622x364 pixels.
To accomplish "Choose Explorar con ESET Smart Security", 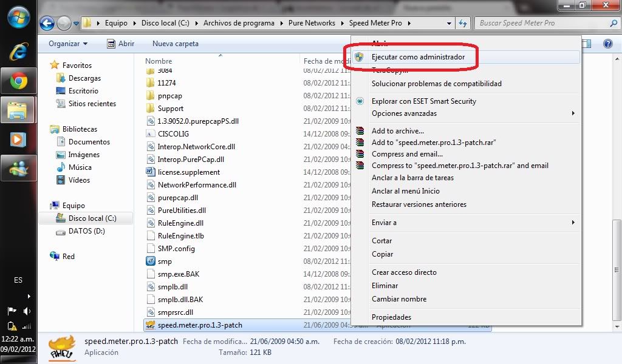I will coord(466,101).
